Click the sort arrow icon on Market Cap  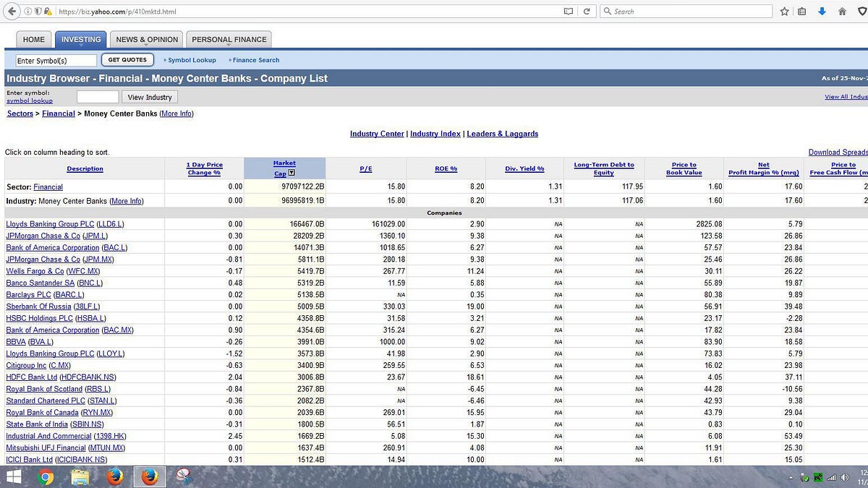coord(292,173)
